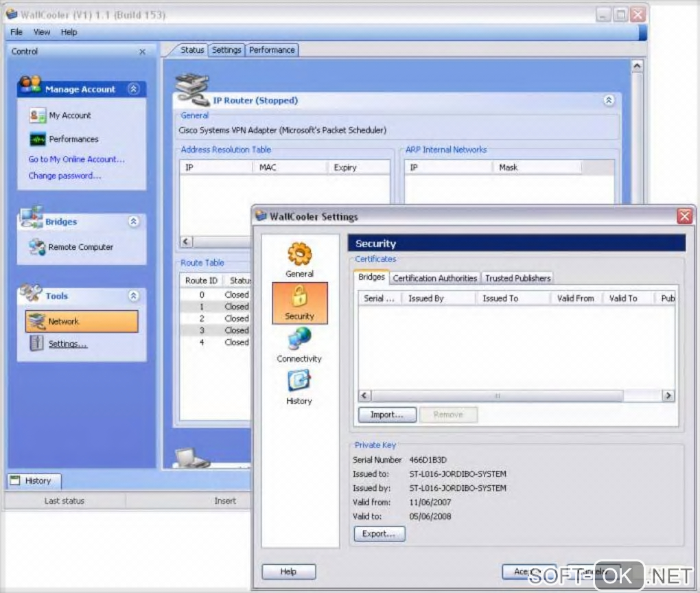
Task: Switch to the Status tab
Action: pyautogui.click(x=192, y=50)
